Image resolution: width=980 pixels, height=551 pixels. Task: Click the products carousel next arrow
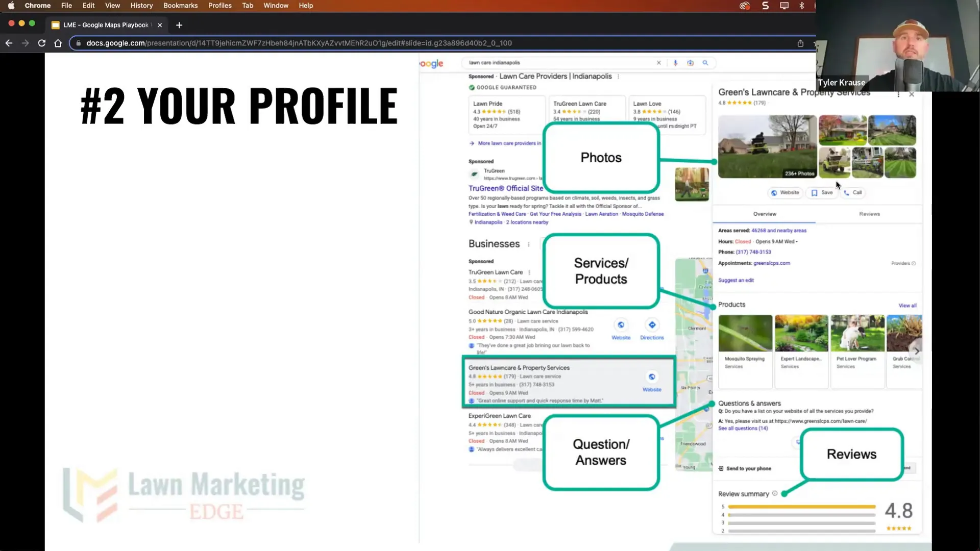(917, 351)
